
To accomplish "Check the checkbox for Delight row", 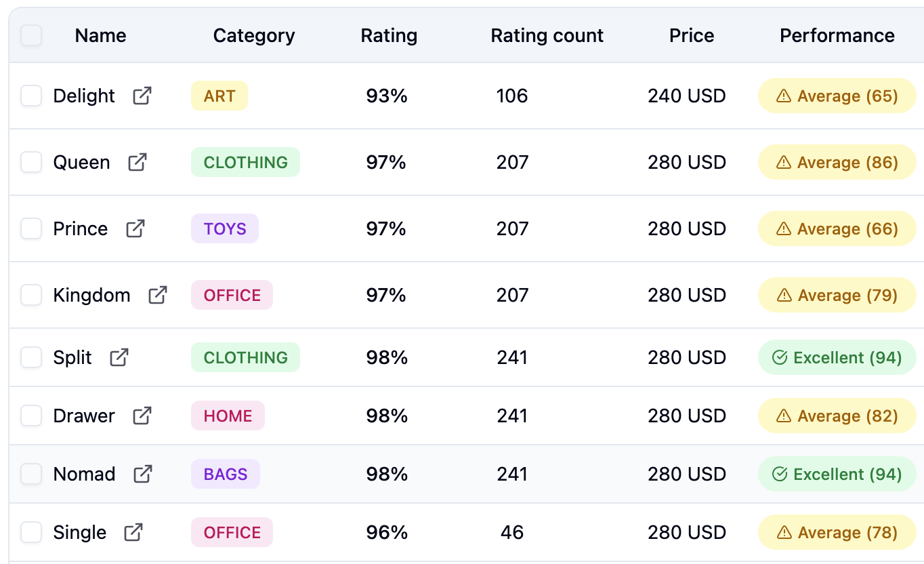I will [31, 96].
